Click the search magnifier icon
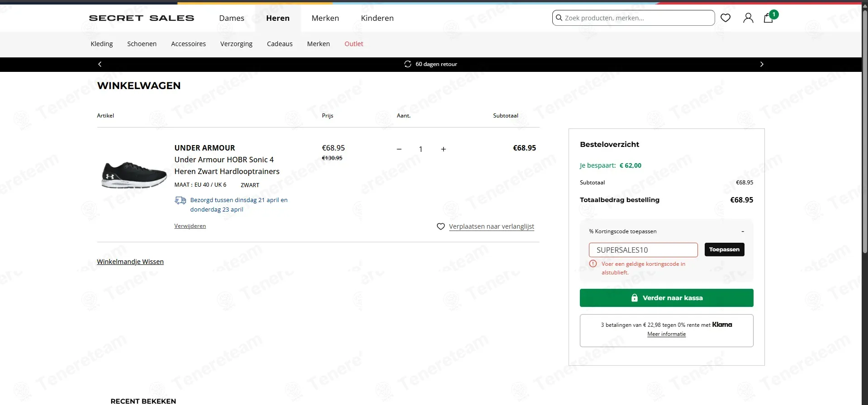The width and height of the screenshot is (868, 405). point(559,18)
